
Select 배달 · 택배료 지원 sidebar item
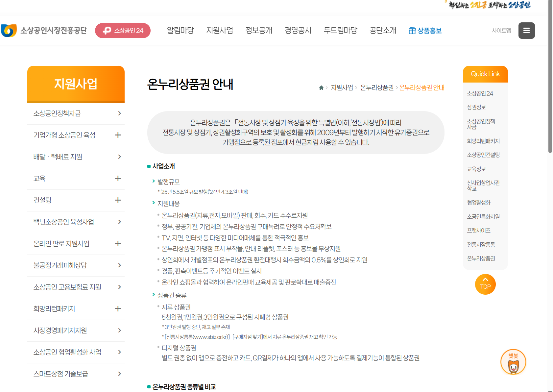[x=76, y=157]
